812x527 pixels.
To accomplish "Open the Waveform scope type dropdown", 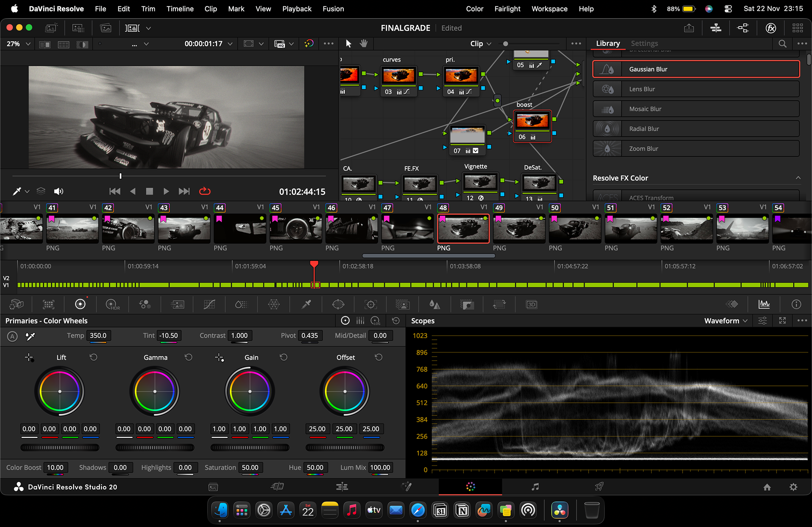I will pos(726,321).
